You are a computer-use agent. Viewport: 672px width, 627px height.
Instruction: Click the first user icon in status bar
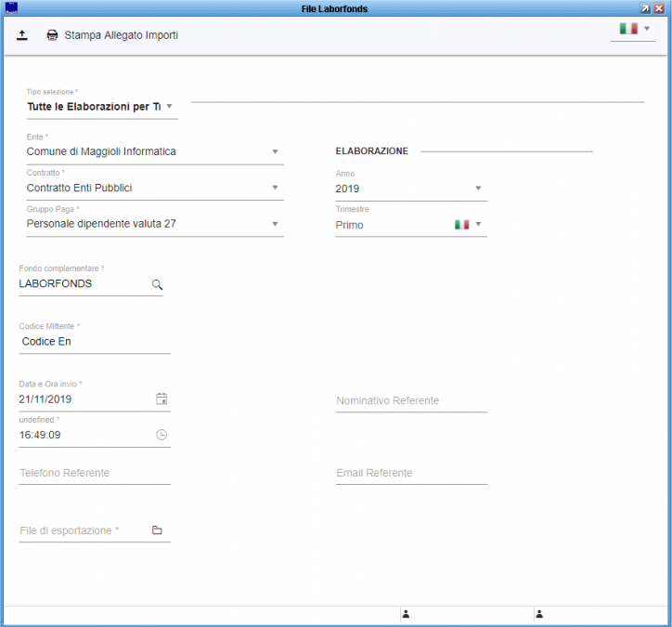(406, 614)
